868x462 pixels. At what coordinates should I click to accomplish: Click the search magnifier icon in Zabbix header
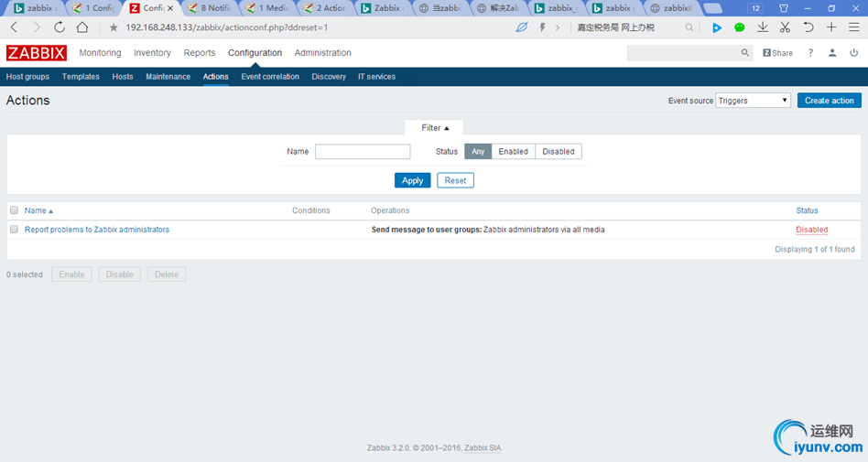(745, 52)
